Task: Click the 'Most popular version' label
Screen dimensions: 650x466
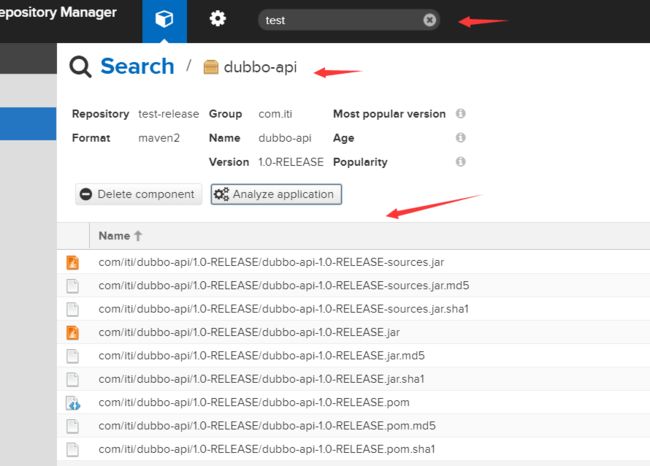Action: click(389, 114)
